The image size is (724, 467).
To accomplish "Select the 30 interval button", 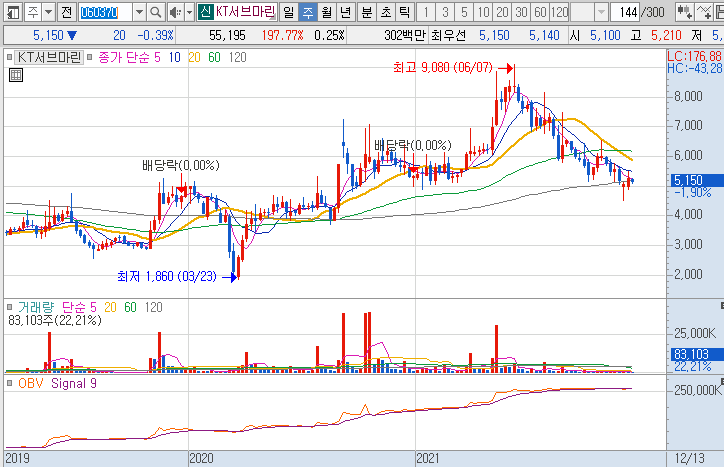I will click(x=521, y=12).
